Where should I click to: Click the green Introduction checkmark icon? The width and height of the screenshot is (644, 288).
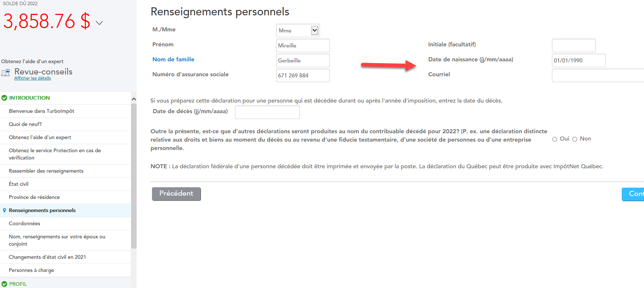tap(4, 98)
